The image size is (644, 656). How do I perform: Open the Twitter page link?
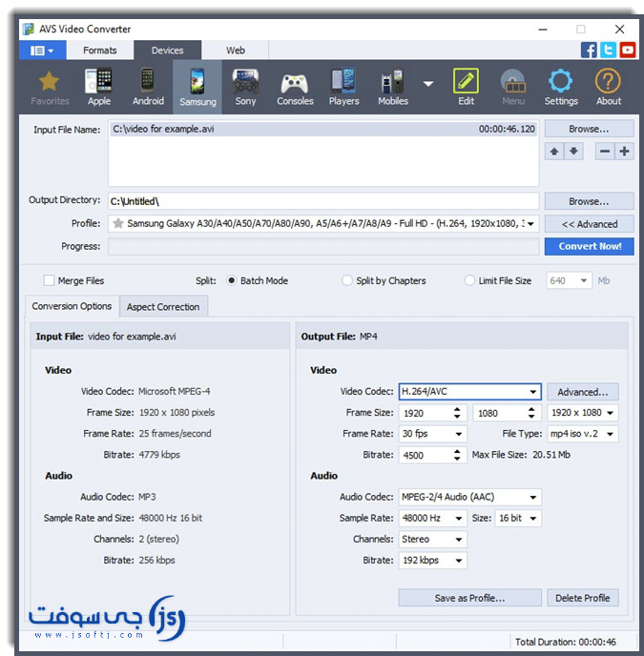point(608,51)
